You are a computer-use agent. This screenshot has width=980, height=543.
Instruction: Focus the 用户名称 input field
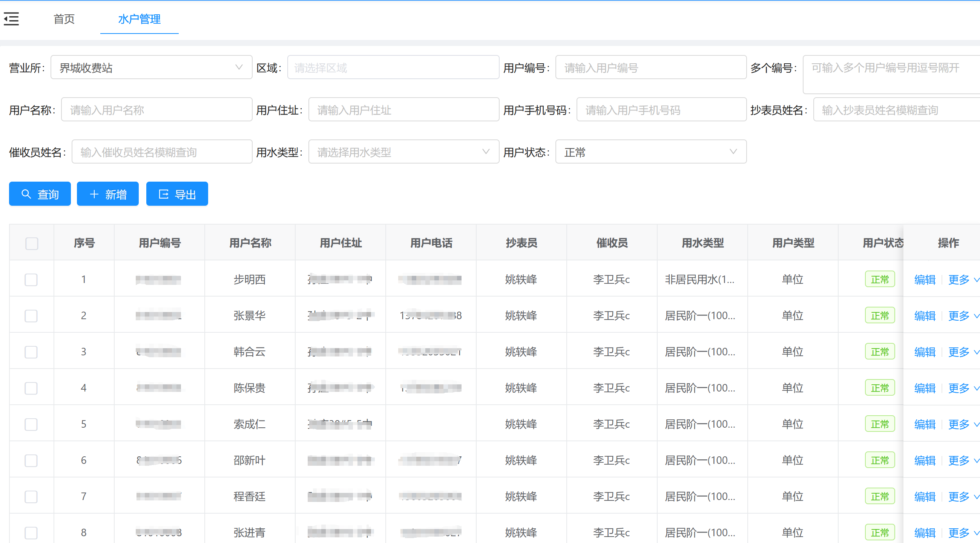point(157,110)
